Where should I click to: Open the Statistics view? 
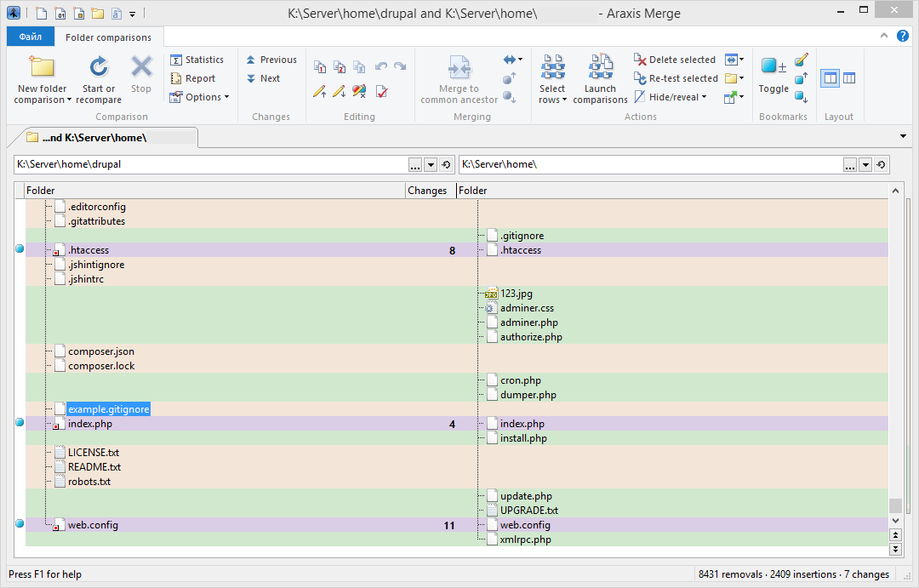[x=197, y=60]
